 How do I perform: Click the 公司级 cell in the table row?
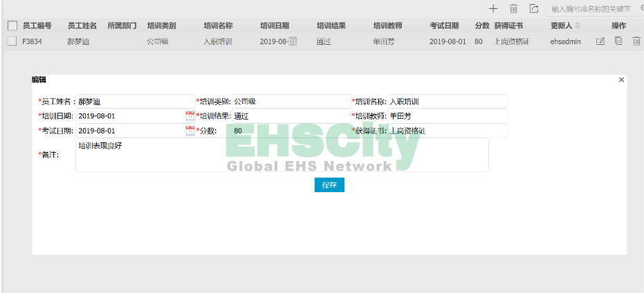158,41
